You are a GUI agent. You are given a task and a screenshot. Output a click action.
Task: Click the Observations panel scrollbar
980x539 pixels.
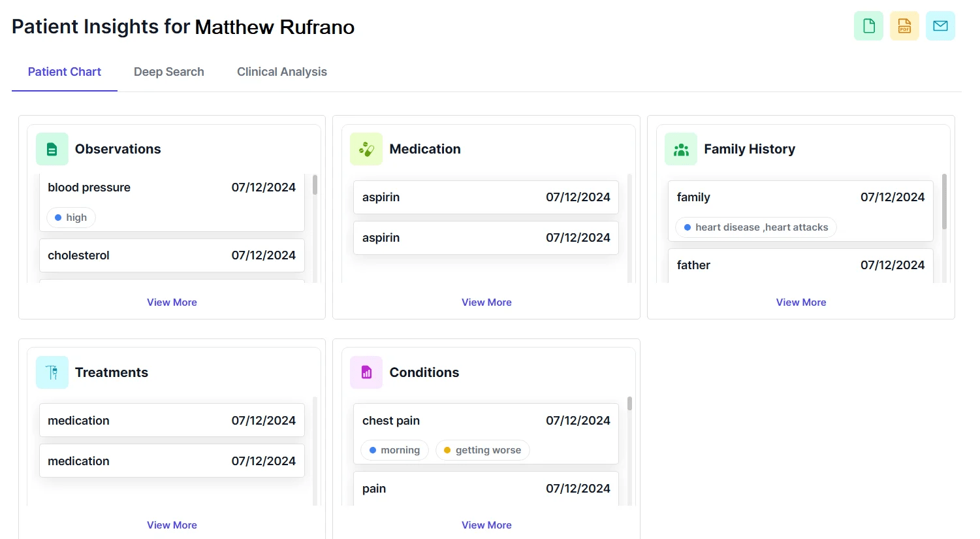point(315,185)
